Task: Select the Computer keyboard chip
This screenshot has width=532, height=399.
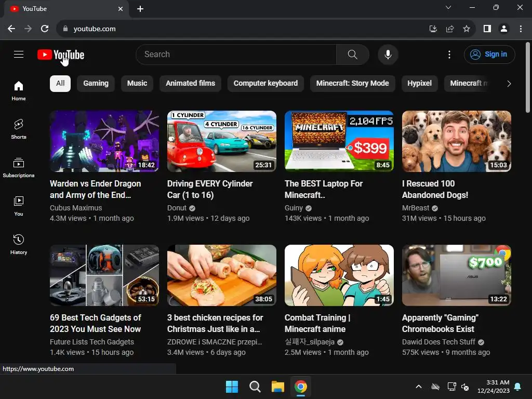Action: [x=265, y=84]
